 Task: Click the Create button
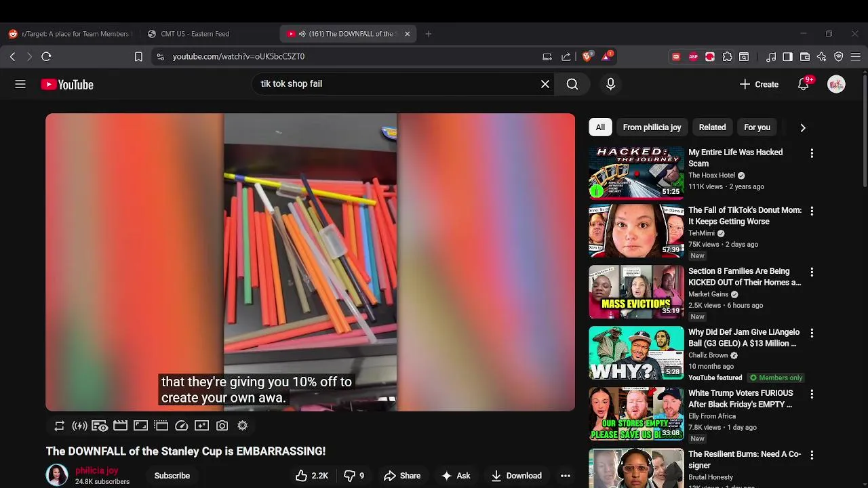[759, 84]
